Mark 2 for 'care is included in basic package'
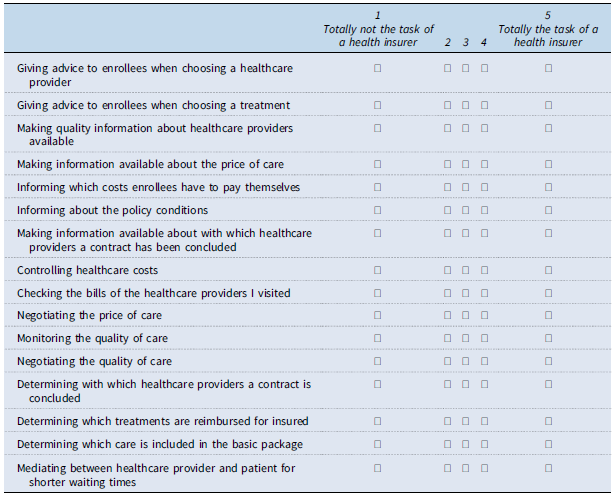 tap(448, 444)
